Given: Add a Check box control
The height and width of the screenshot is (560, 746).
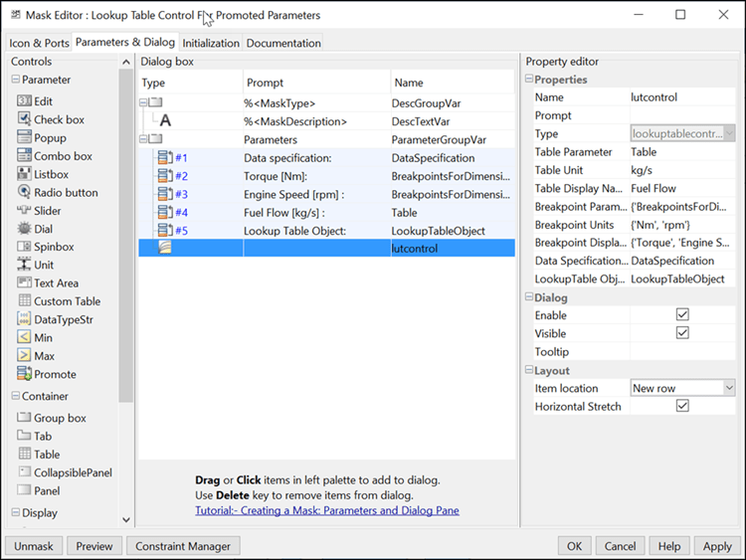Looking at the screenshot, I should coord(51,119).
